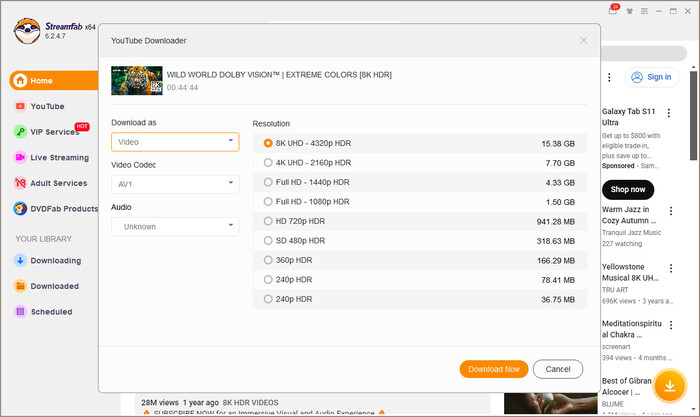Click the 7.70 GB size value
Screen dimensions: 700x417
pyautogui.click(x=560, y=163)
